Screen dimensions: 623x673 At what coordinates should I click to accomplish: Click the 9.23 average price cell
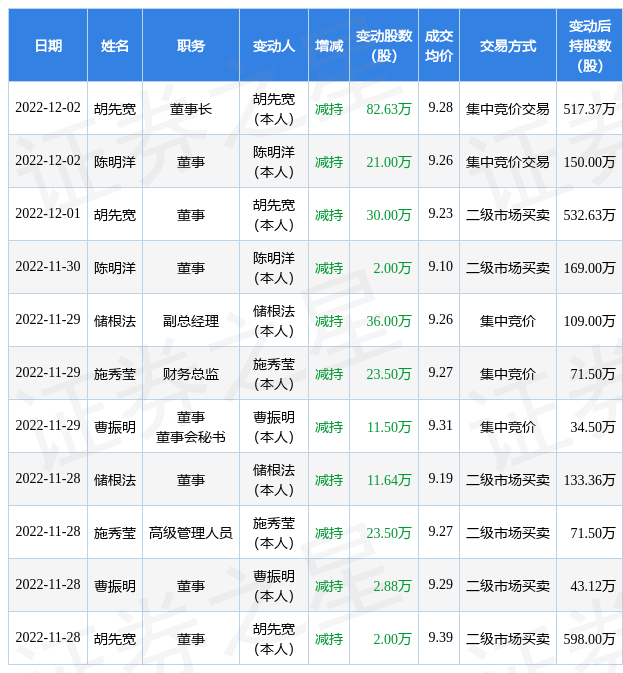point(440,213)
